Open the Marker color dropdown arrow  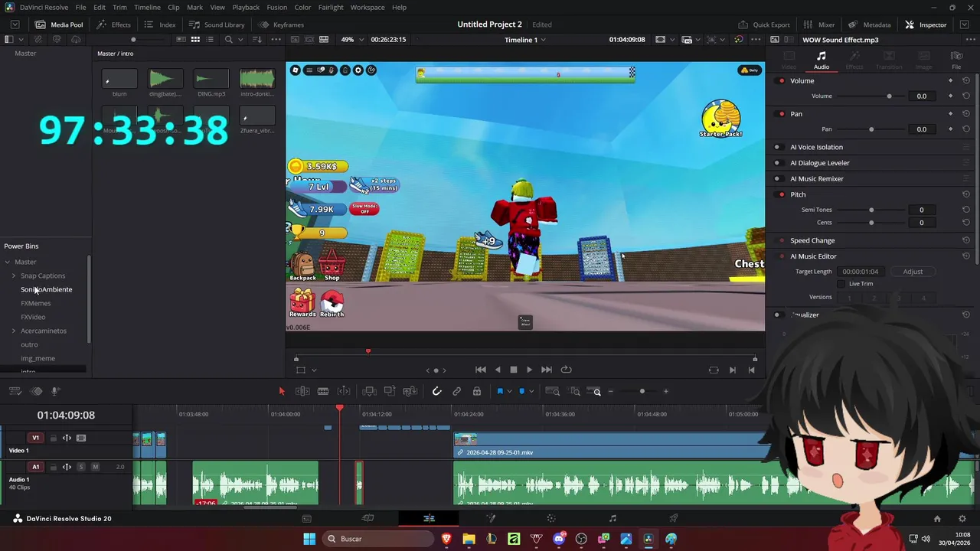pos(531,391)
